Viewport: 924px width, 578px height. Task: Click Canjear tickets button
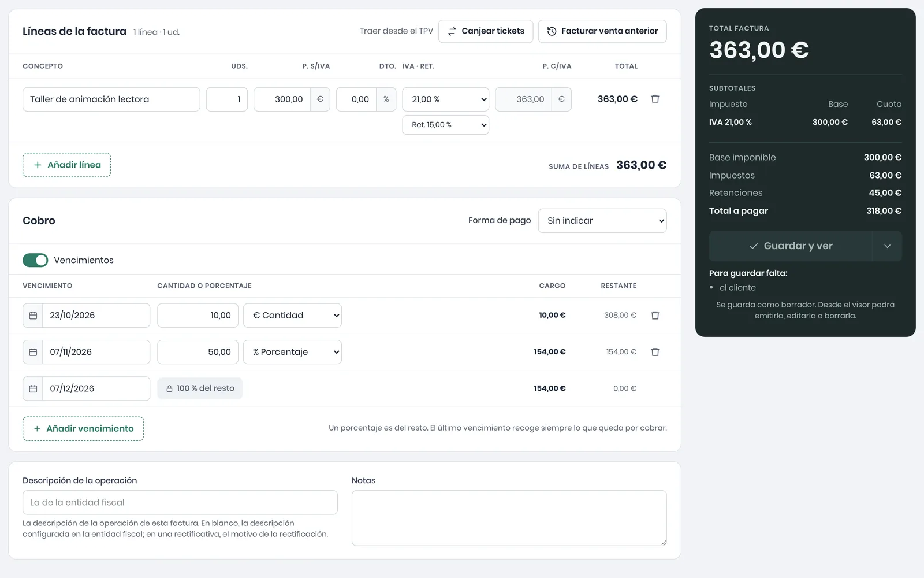coord(486,31)
